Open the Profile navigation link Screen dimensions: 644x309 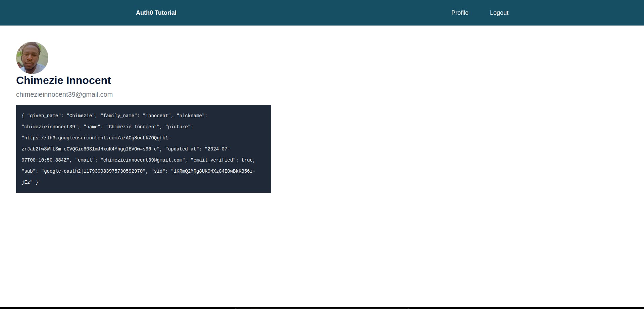pos(459,12)
